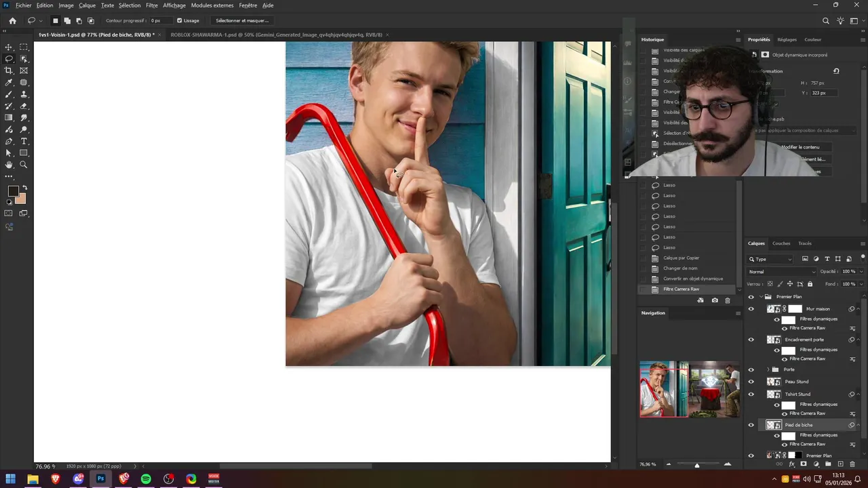Screen dimensions: 868x488
Task: Select the Crop tool
Action: (9, 70)
